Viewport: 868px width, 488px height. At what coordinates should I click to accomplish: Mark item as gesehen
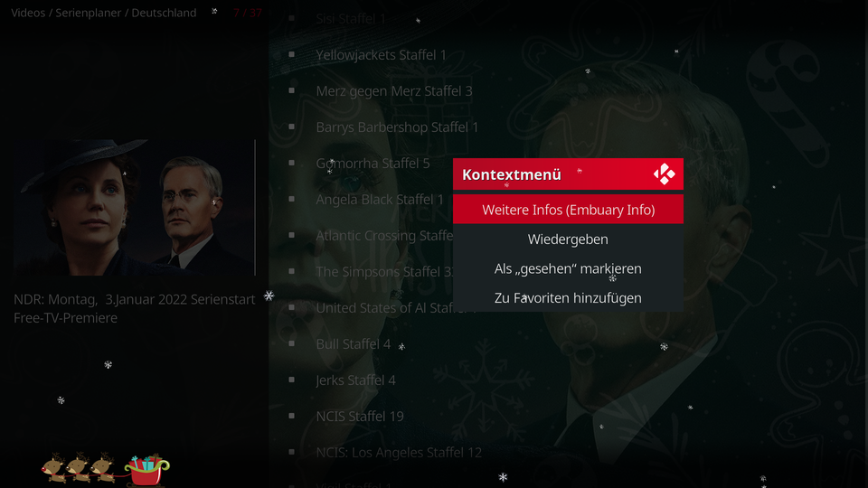[x=568, y=268]
